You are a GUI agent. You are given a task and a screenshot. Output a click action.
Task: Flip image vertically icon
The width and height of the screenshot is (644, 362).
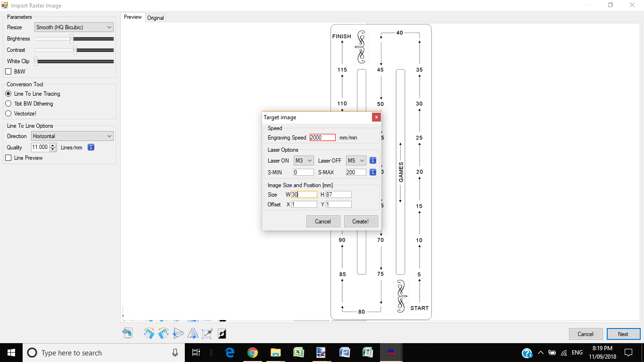[x=178, y=333]
